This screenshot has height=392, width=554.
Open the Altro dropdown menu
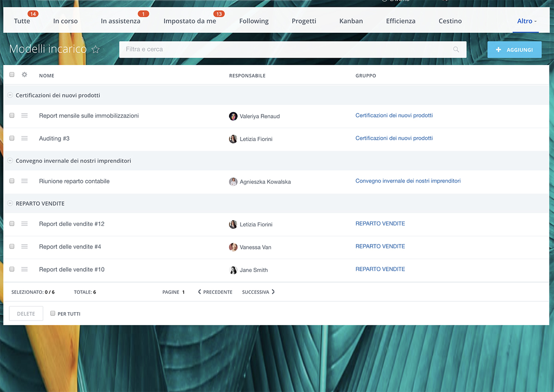pyautogui.click(x=527, y=21)
